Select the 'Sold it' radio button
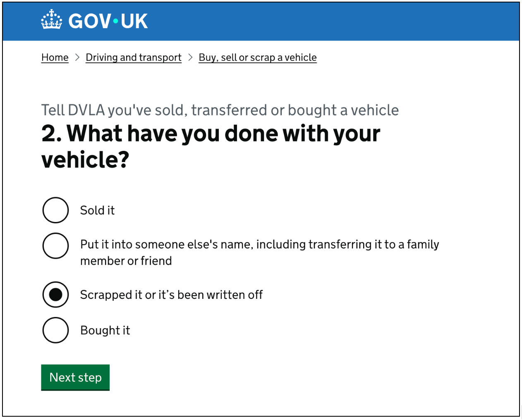Viewport: 522px width, 420px height. tap(55, 210)
